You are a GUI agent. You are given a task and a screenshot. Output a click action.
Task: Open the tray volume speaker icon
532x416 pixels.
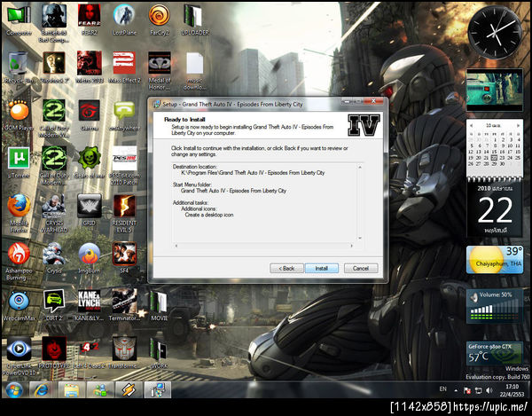[x=489, y=390]
